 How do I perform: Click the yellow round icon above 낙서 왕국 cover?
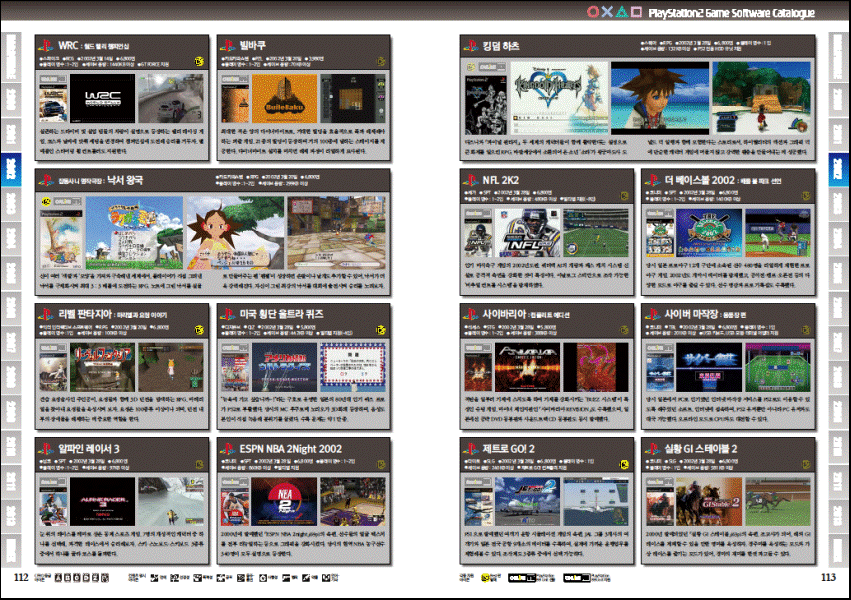point(46,202)
